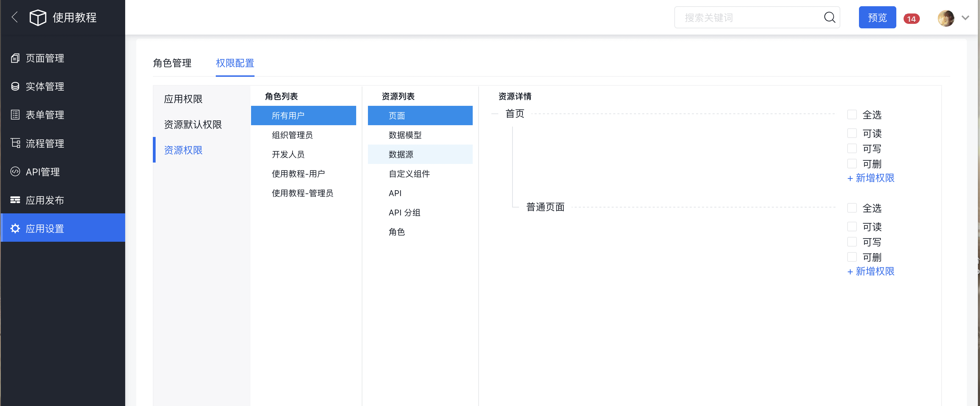The image size is (980, 406).
Task: Click the 应用设置 gear icon
Action: 15,228
